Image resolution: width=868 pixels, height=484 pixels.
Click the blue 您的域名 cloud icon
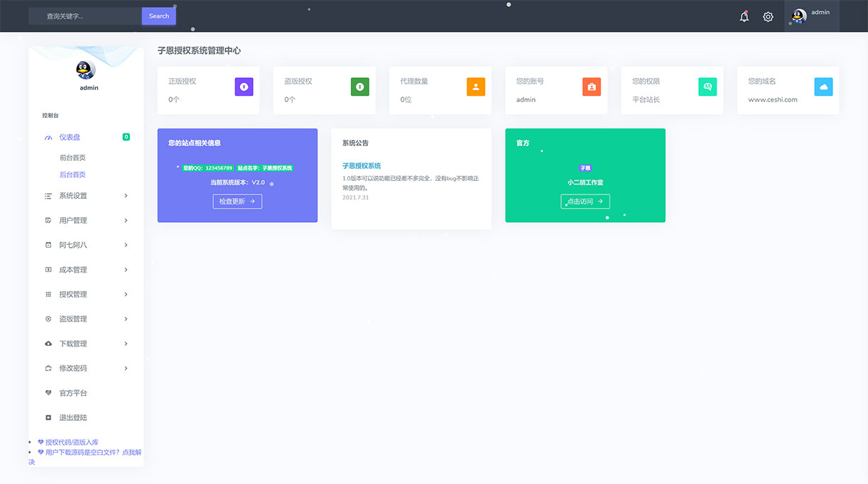coord(823,87)
